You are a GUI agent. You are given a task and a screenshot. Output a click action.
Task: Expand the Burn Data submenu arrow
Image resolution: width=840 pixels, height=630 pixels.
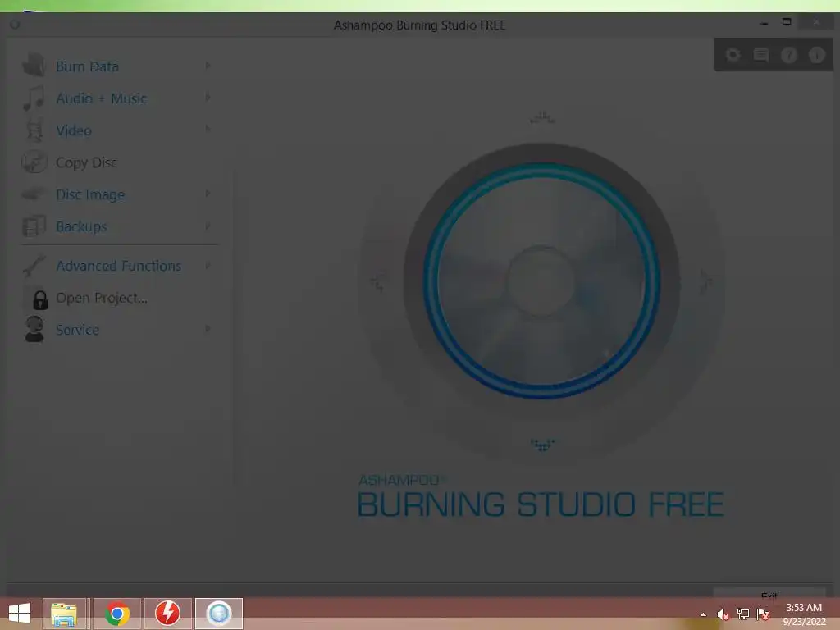(208, 66)
